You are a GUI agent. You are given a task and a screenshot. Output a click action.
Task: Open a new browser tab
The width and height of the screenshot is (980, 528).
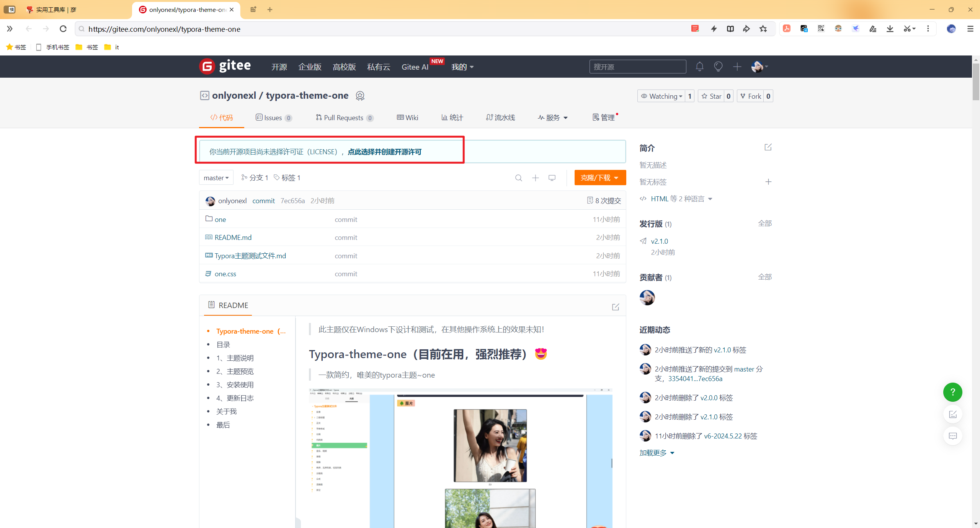tap(270, 10)
